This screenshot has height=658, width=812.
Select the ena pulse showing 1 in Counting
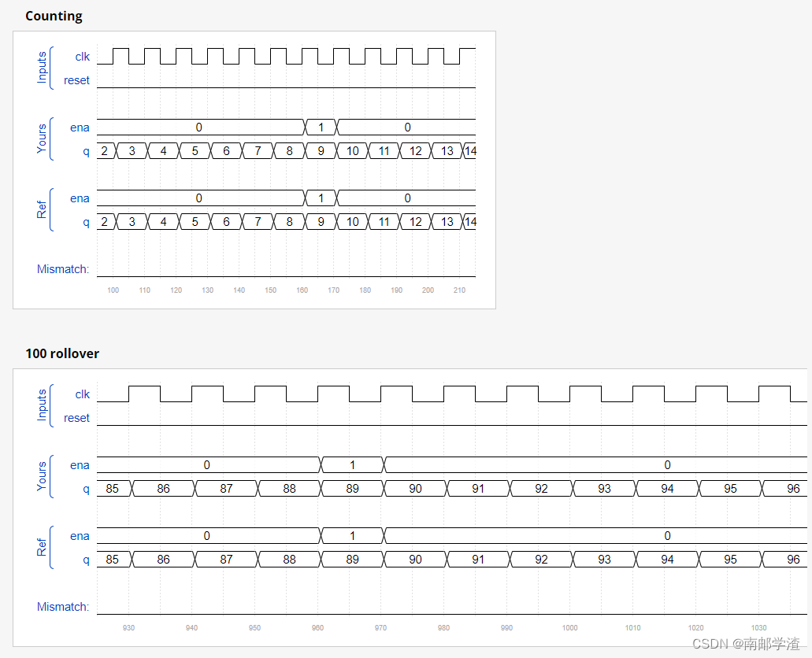point(321,127)
